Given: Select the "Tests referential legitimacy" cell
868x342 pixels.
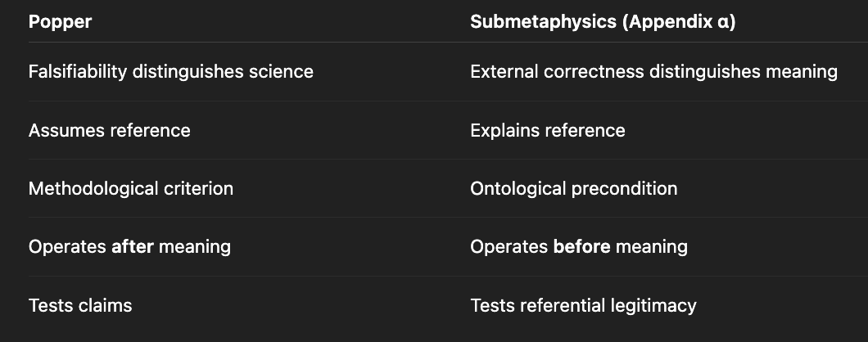Looking at the screenshot, I should click(x=583, y=305).
